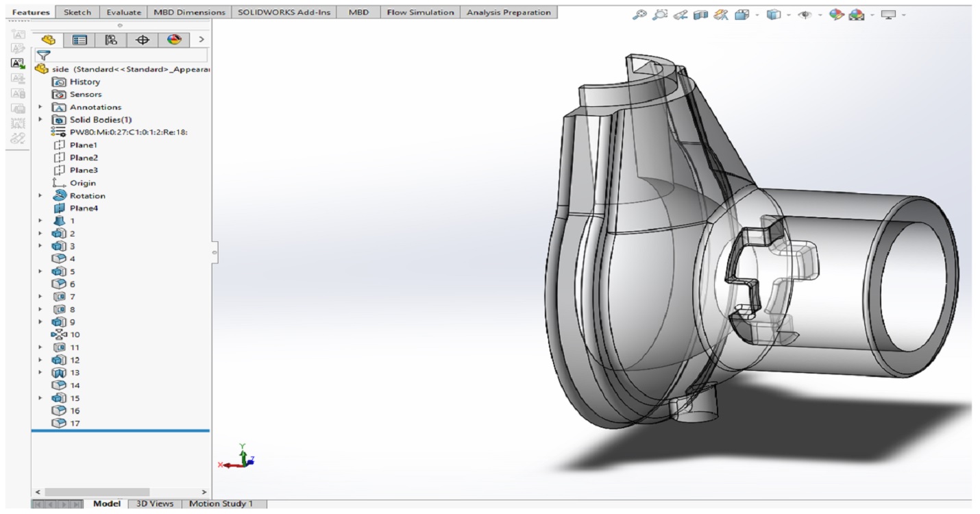Switch to the ConfigurationManager tab
980x514 pixels.
(111, 40)
